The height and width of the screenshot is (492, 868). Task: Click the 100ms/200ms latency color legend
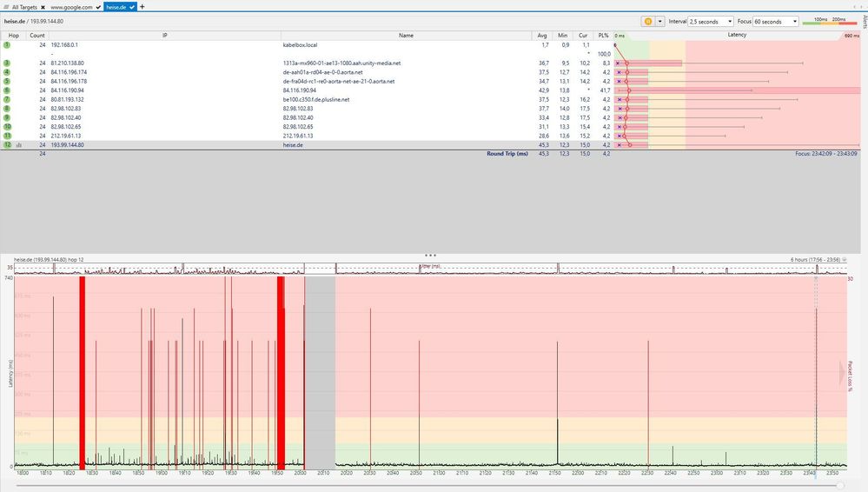pos(829,21)
